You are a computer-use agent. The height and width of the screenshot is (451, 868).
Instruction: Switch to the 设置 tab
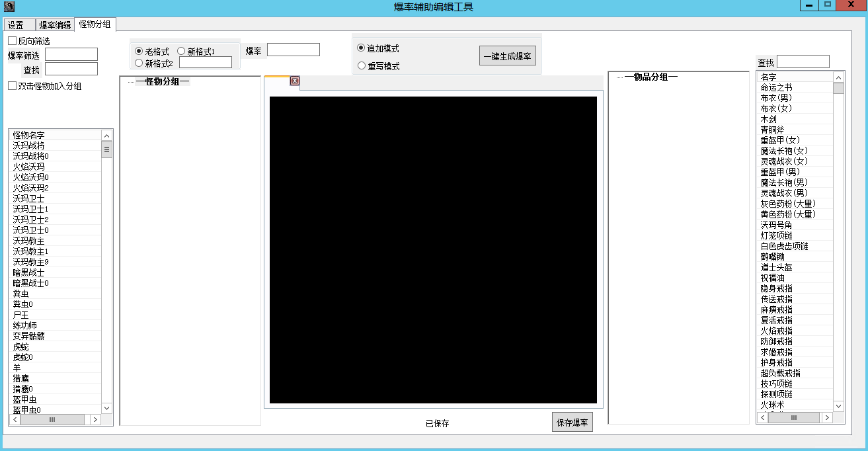click(x=16, y=25)
